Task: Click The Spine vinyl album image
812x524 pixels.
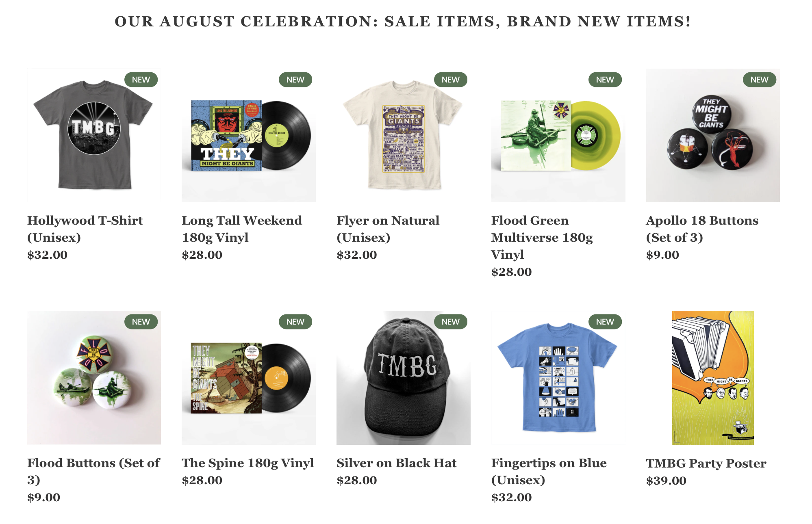Action: [248, 377]
